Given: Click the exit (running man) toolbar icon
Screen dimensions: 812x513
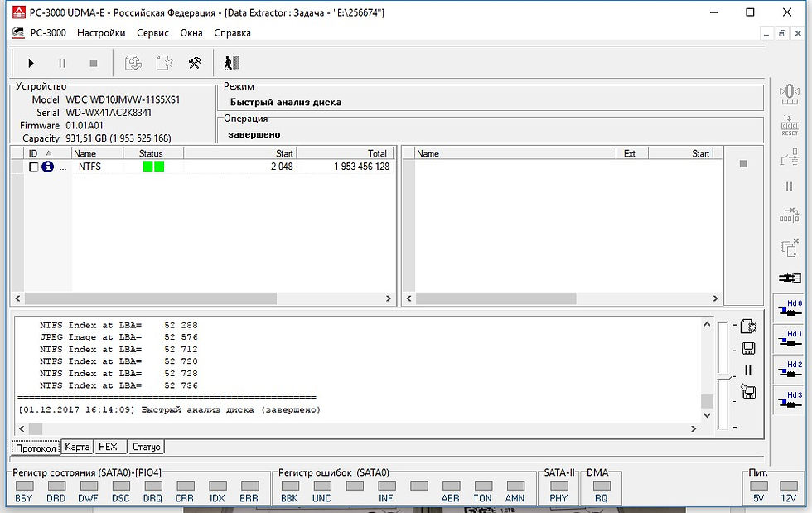Looking at the screenshot, I should tap(231, 63).
